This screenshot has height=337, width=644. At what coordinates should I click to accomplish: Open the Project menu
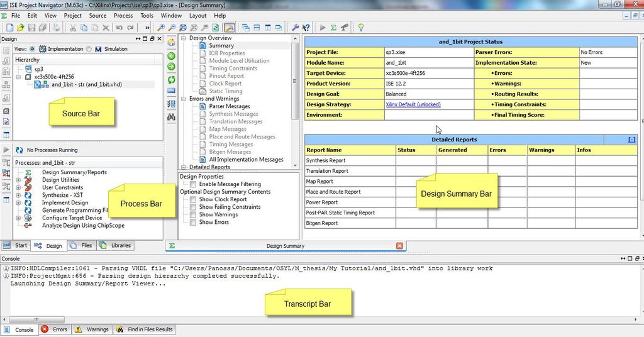click(73, 16)
